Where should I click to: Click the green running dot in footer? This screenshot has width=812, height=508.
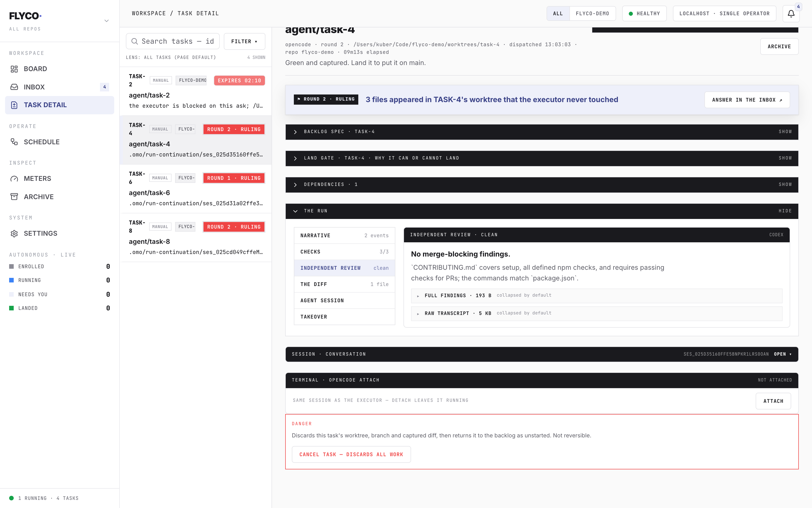click(11, 498)
